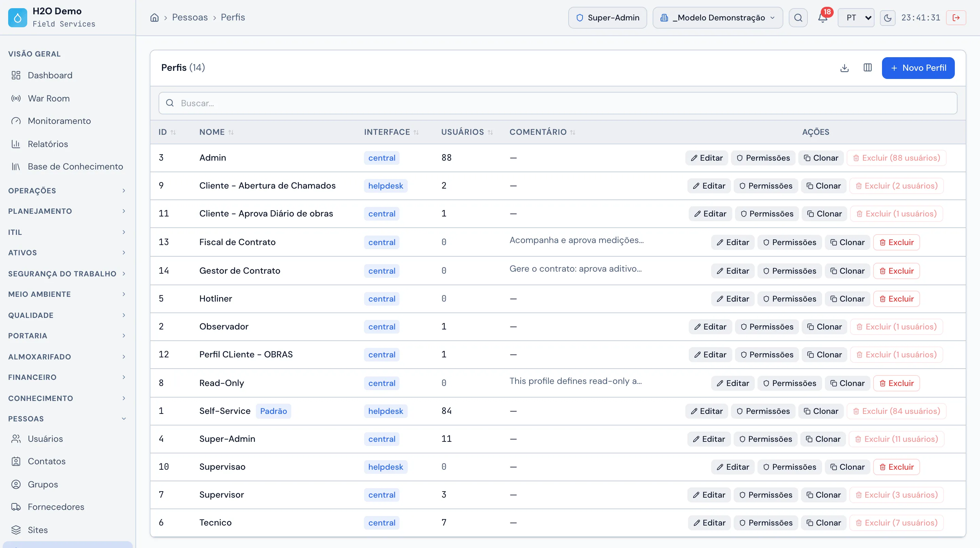This screenshot has height=548, width=980.
Task: Click Pessoas in the breadcrumb
Action: coord(190,17)
